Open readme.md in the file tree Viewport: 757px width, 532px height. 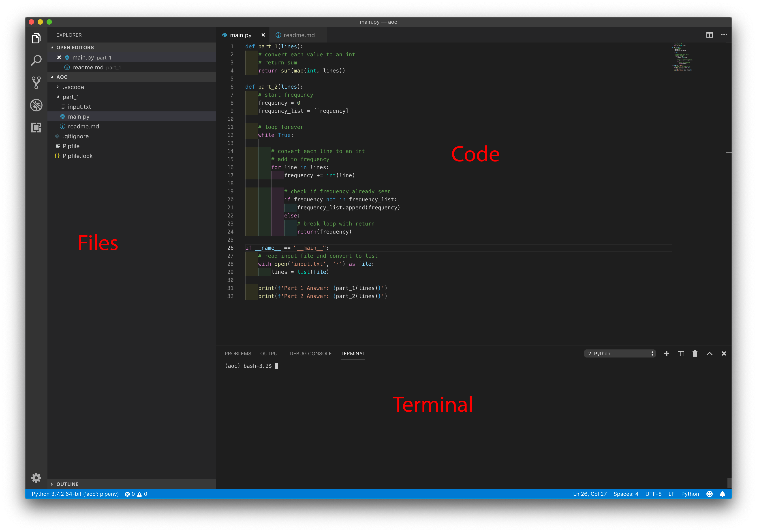(x=132, y=127)
